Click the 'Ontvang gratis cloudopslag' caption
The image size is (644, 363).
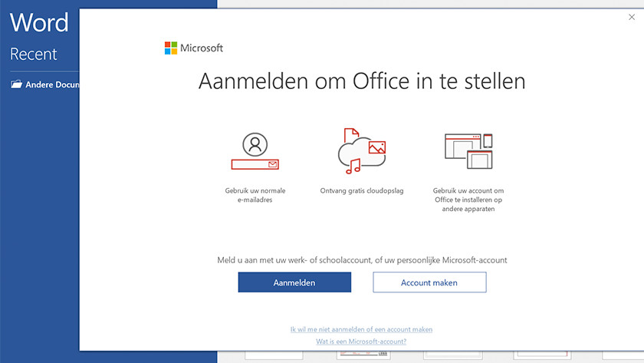(x=360, y=190)
